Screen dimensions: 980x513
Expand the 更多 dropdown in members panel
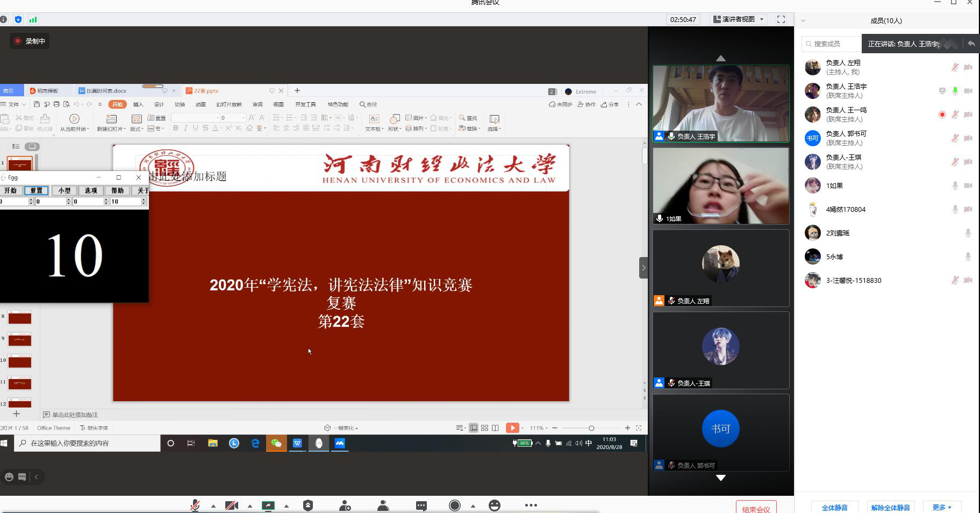[x=941, y=507]
